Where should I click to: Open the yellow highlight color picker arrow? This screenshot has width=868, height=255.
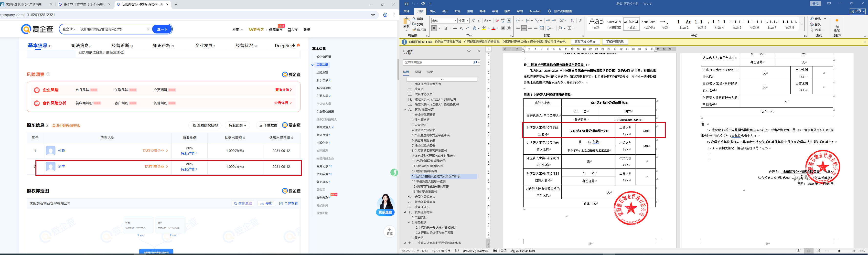(488, 28)
